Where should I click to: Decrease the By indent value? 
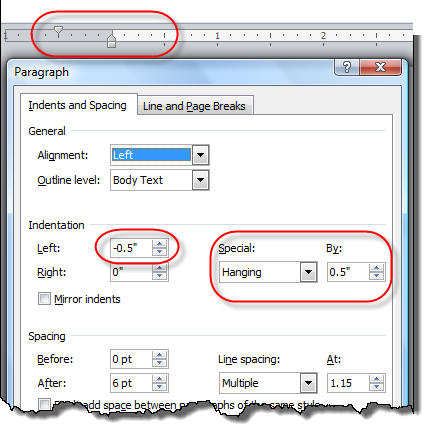(x=377, y=276)
